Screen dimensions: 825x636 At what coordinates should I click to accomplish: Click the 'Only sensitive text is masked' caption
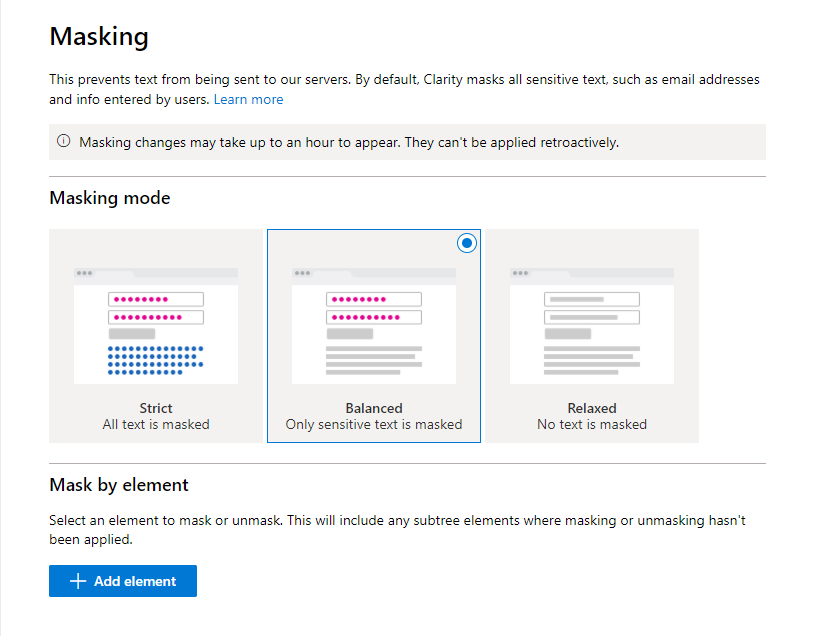[373, 424]
